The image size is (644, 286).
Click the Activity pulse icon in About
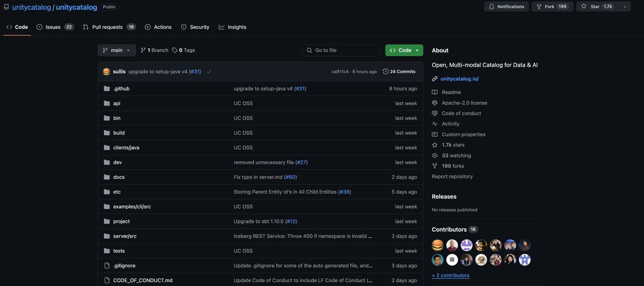435,124
